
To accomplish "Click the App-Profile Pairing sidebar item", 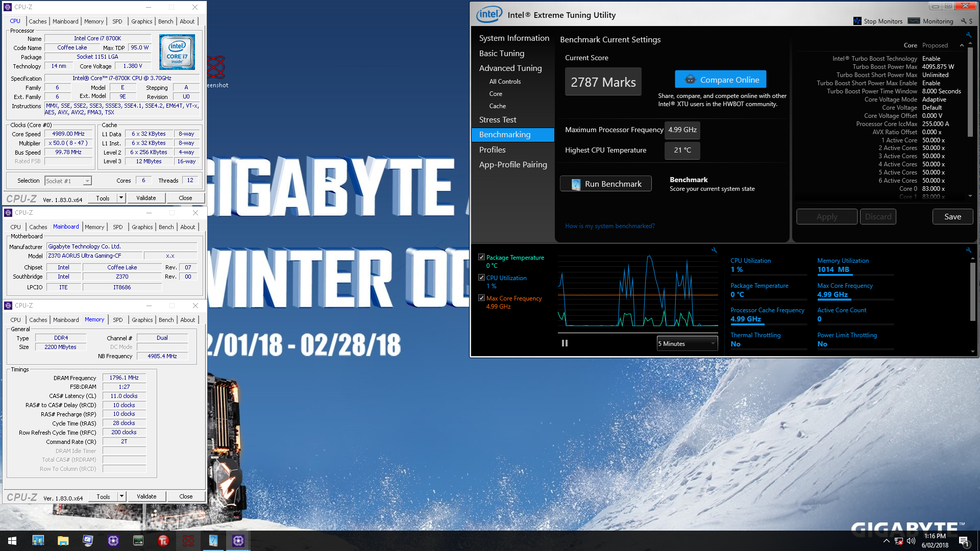I will click(x=513, y=164).
